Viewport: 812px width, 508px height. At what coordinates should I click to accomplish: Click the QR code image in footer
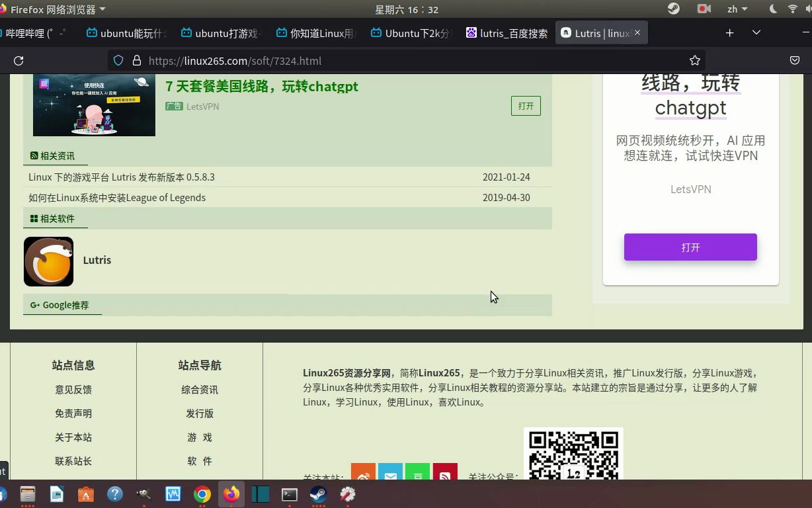(573, 456)
